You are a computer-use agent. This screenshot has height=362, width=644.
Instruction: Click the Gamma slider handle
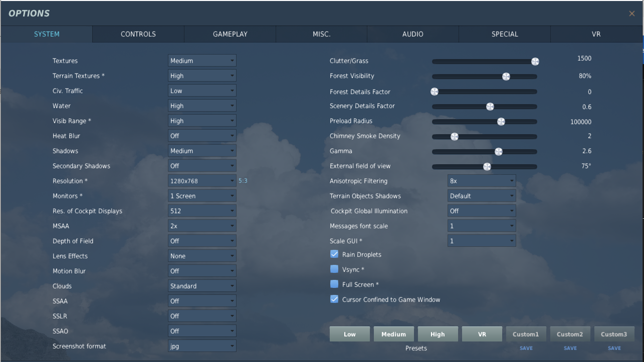pos(498,152)
